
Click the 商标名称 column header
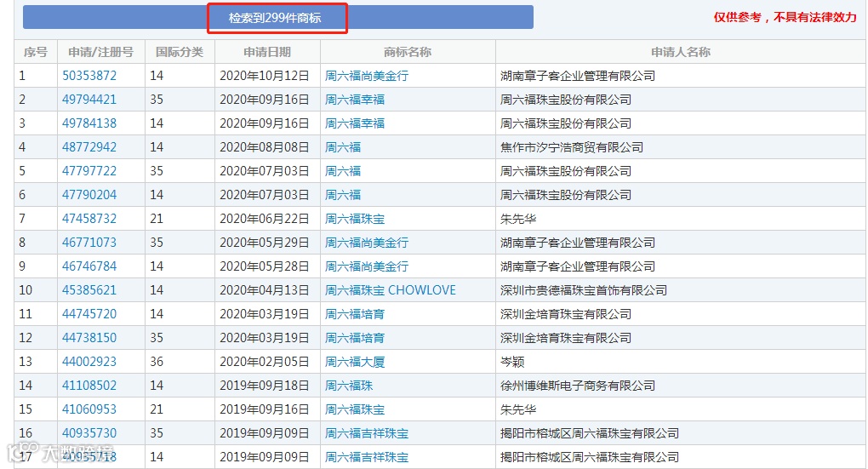point(408,51)
